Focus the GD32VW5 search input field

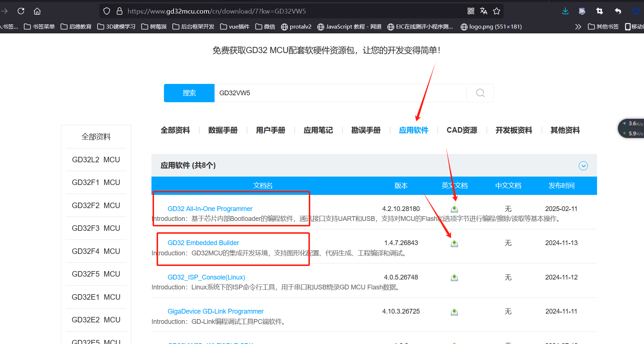point(340,93)
